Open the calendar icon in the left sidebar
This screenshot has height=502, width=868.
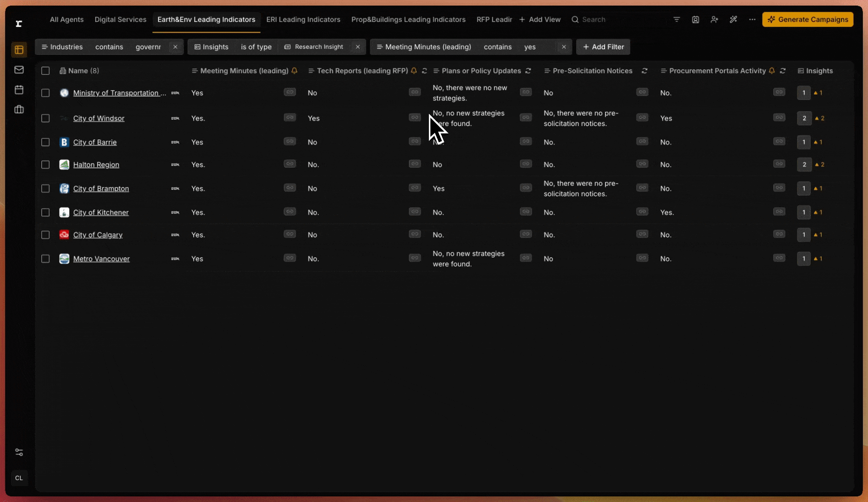point(19,90)
